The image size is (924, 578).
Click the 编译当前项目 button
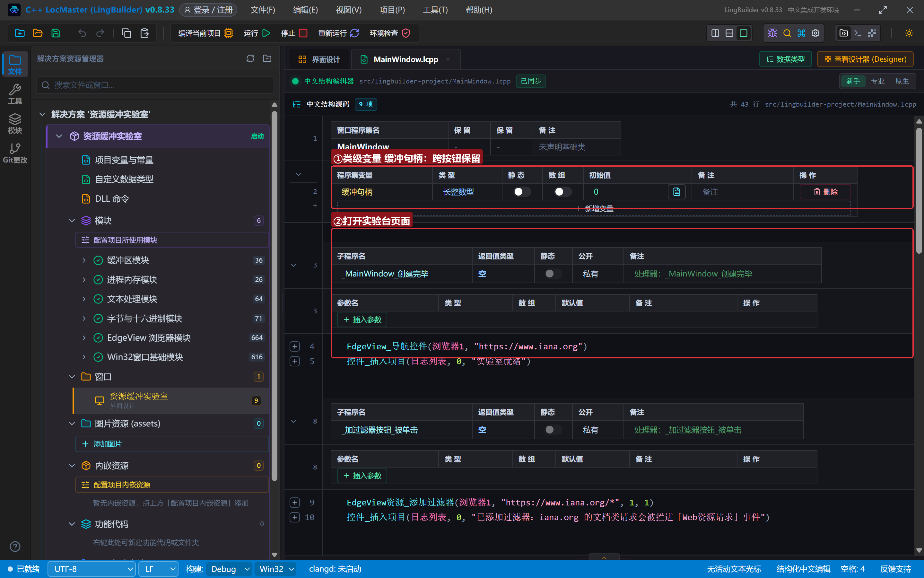[x=205, y=33]
